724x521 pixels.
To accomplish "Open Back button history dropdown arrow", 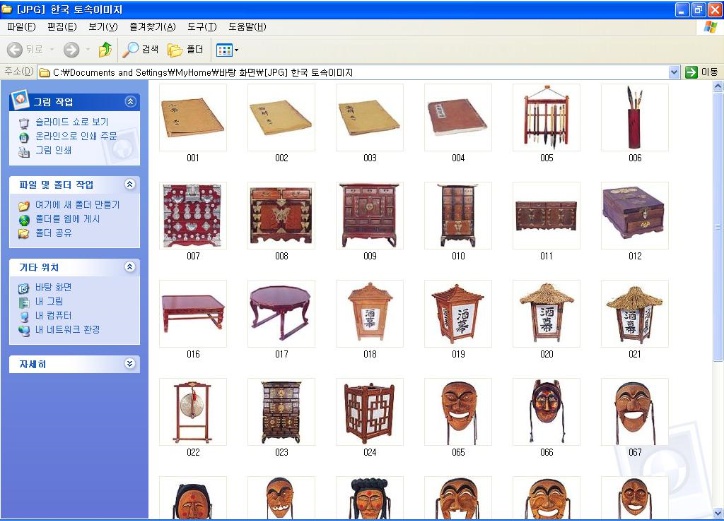I will point(52,49).
